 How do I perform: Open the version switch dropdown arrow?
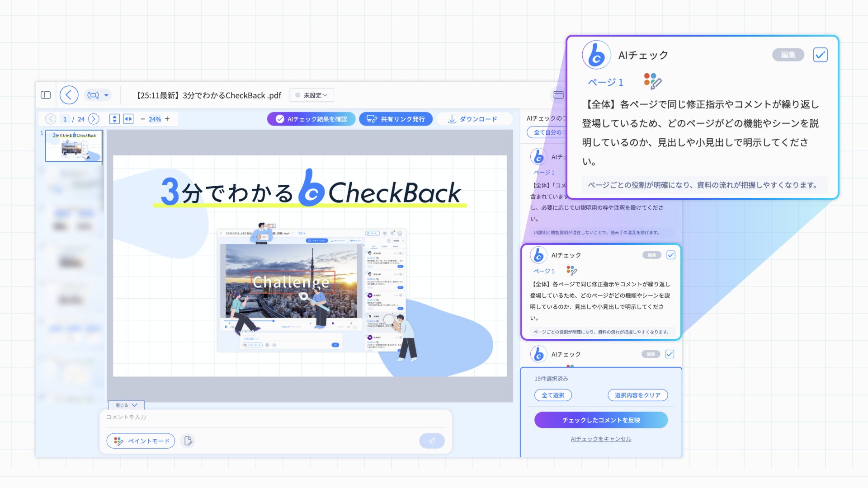click(106, 95)
